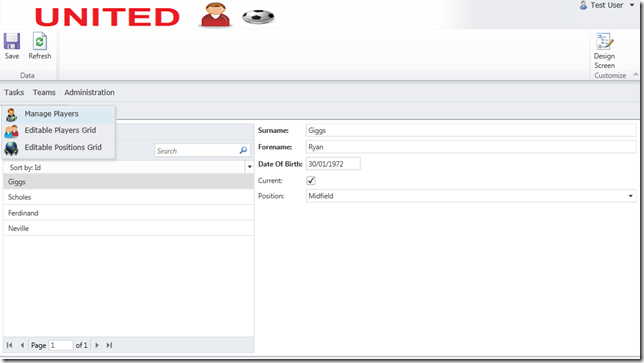The width and height of the screenshot is (644, 363).
Task: Select Ferdinand in the players list
Action: 129,213
